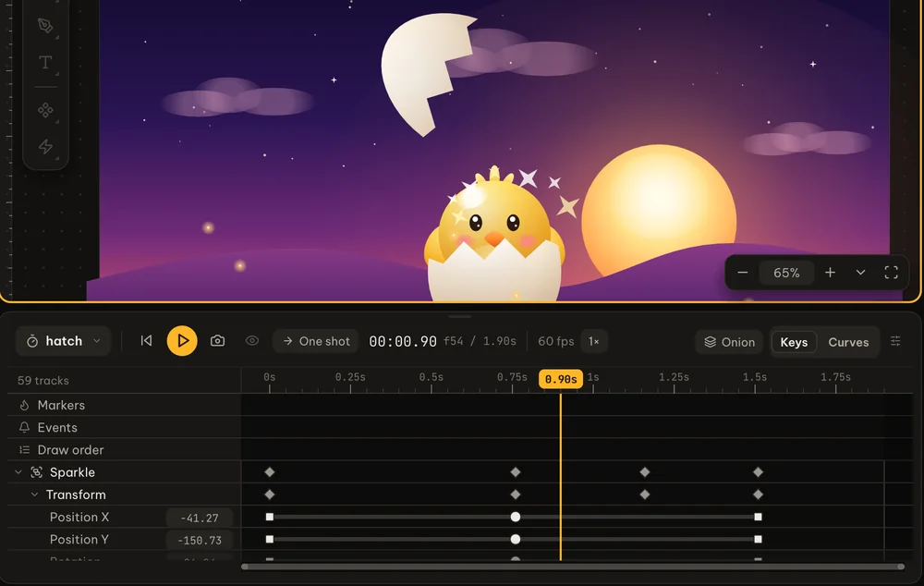Click the Markers flame icon
Image resolution: width=924 pixels, height=586 pixels.
(x=24, y=405)
